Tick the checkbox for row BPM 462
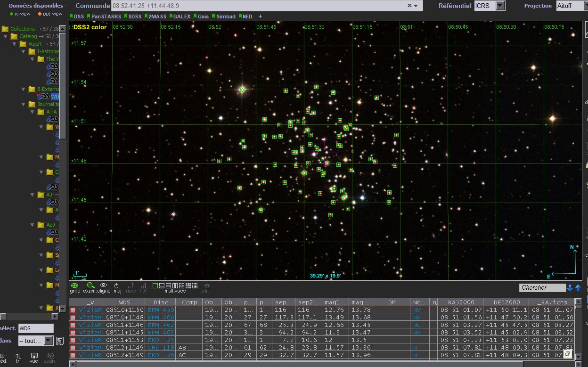 (73, 325)
